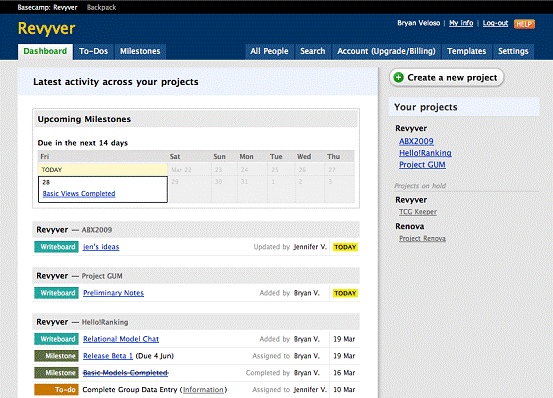Click the orange HELP badge
Viewport: 553px width, 398px height.
524,24
